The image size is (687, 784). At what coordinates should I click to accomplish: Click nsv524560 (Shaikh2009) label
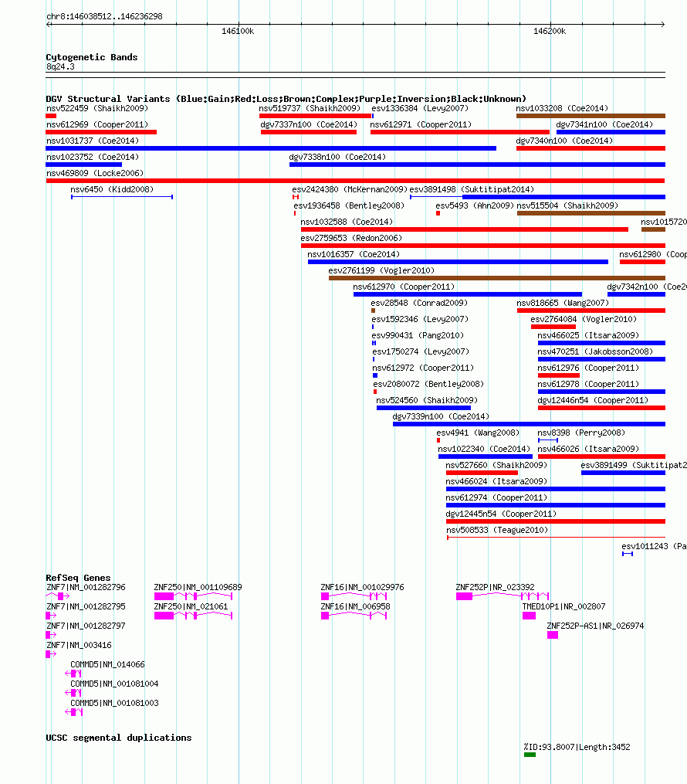click(x=427, y=401)
